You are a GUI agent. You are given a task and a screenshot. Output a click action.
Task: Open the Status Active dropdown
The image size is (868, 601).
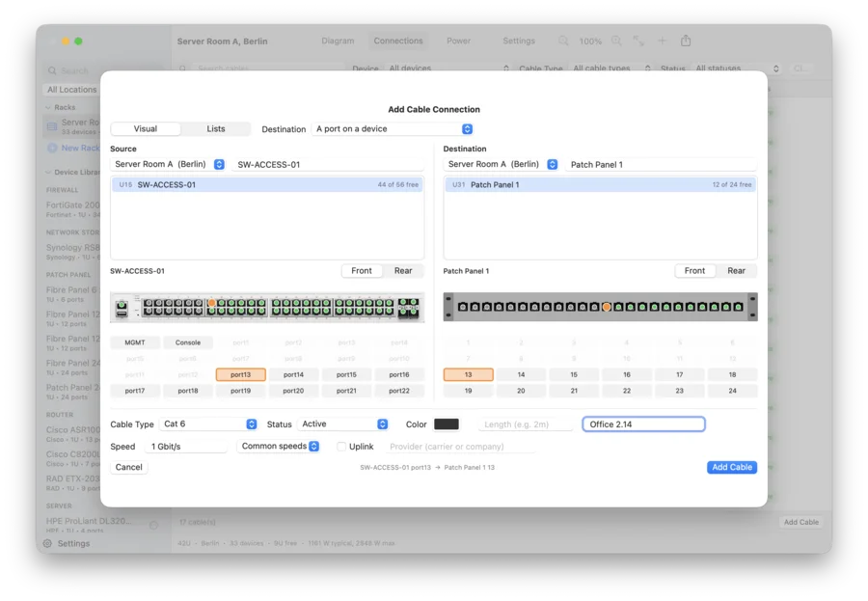click(x=342, y=424)
